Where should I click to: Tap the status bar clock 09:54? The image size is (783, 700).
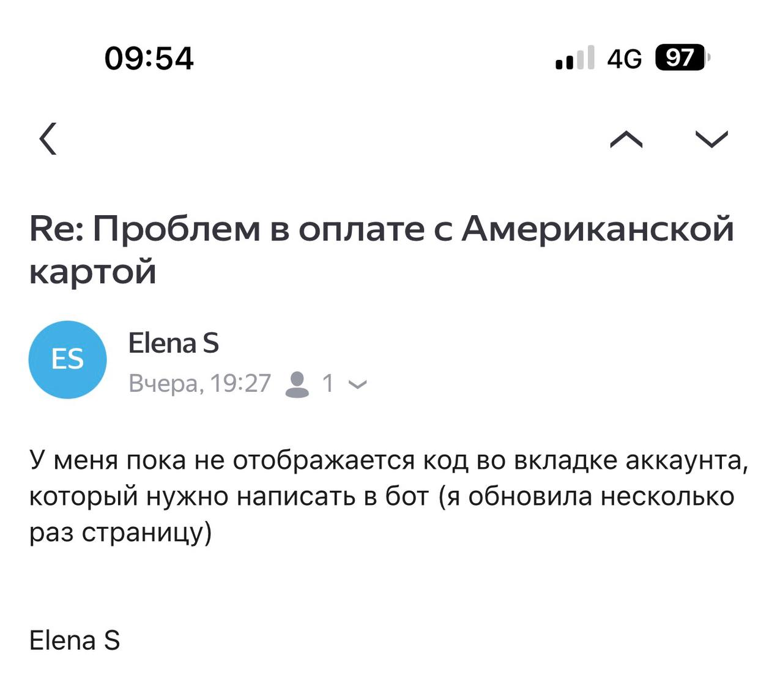point(149,59)
